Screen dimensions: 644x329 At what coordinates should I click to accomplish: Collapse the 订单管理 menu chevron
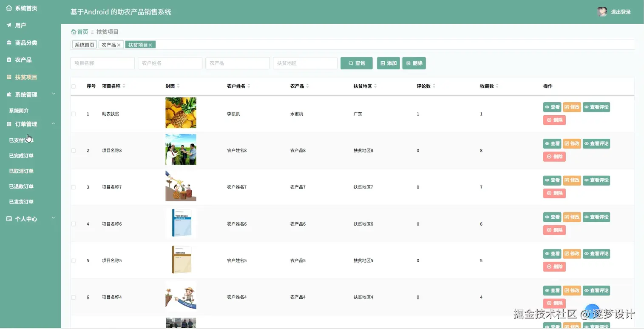[x=54, y=124]
